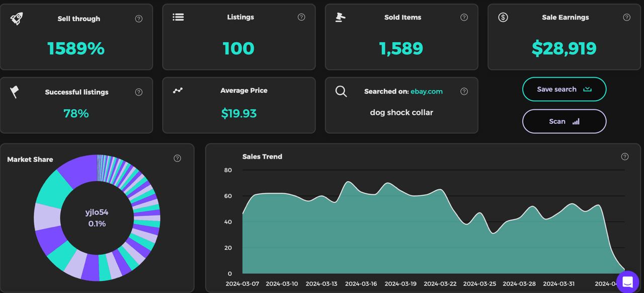Click the 2024-03-19 axis date label

(x=400, y=283)
